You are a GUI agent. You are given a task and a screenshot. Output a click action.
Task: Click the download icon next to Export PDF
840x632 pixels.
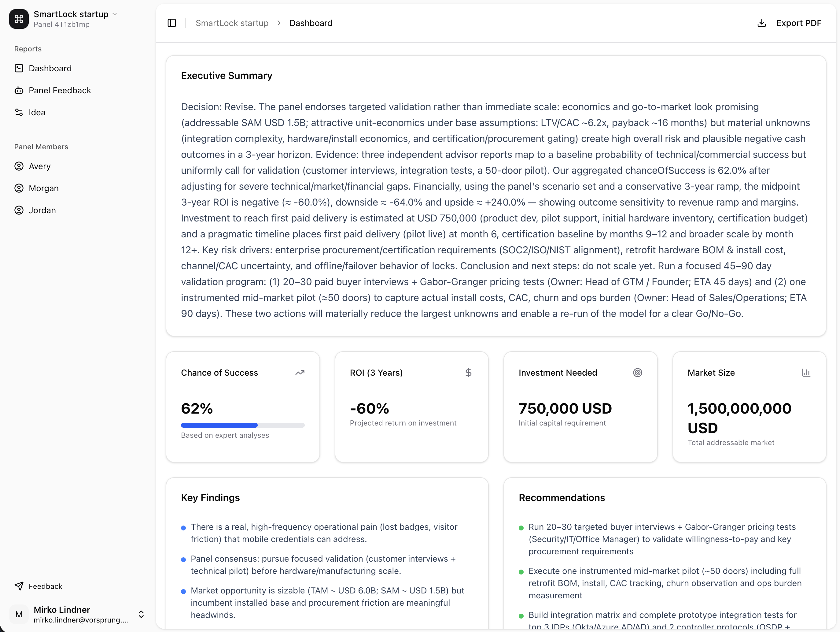(x=761, y=23)
